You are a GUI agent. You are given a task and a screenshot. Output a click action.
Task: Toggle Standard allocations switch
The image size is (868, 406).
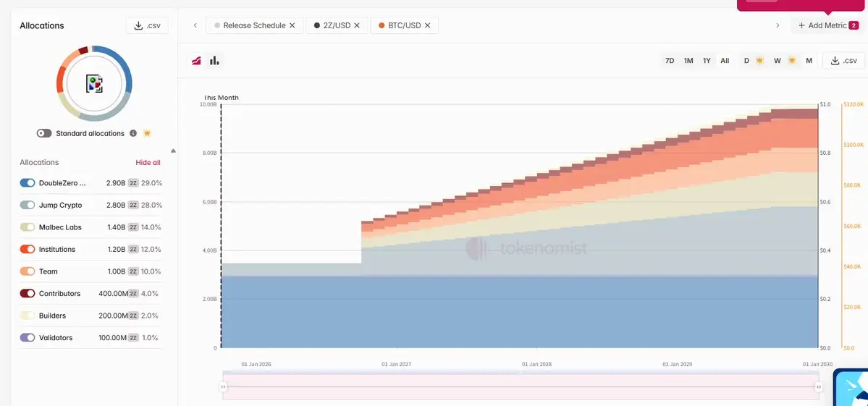coord(44,133)
